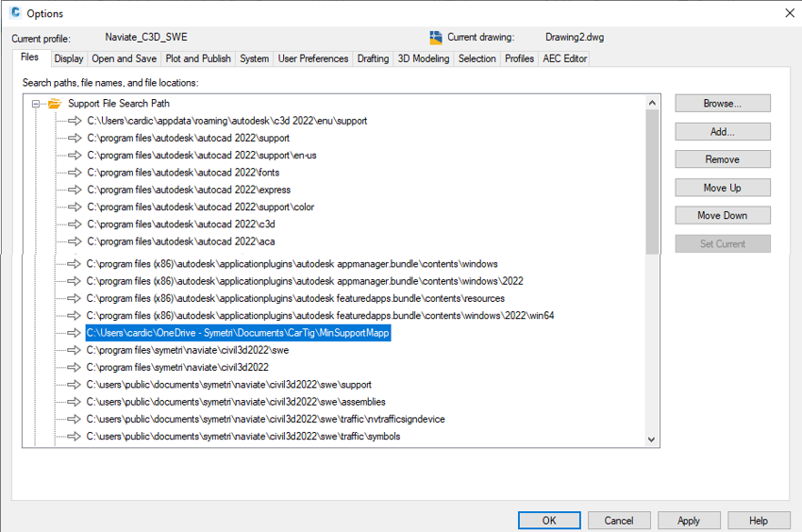This screenshot has height=532, width=802.
Task: Remove the selected search path
Action: tap(722, 159)
